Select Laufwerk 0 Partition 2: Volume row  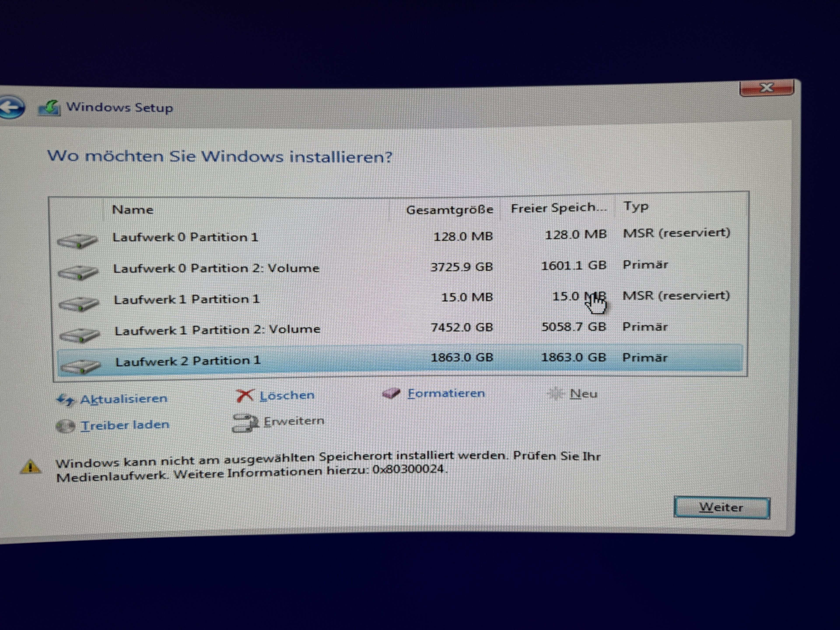217,268
